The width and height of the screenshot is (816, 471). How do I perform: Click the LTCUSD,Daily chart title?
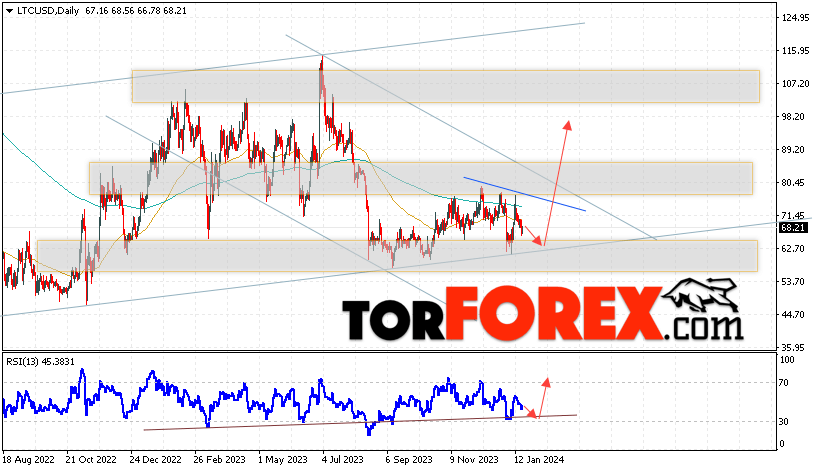[48, 10]
